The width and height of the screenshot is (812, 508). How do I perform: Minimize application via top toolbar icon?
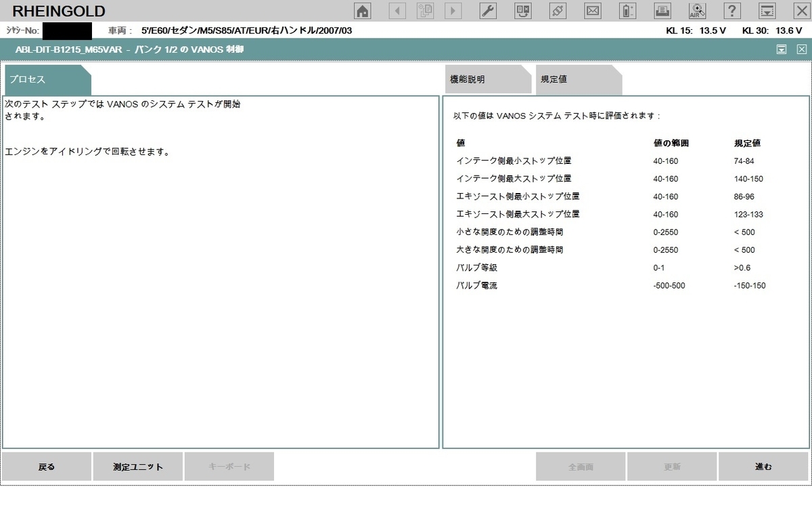click(767, 10)
